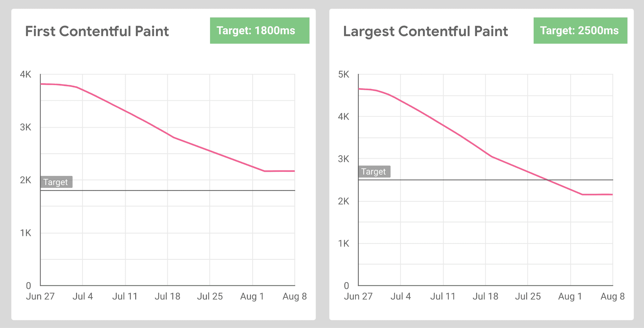Pick Jul 18 date label in First Contentful Paint chart
The width and height of the screenshot is (644, 328).
pyautogui.click(x=167, y=296)
